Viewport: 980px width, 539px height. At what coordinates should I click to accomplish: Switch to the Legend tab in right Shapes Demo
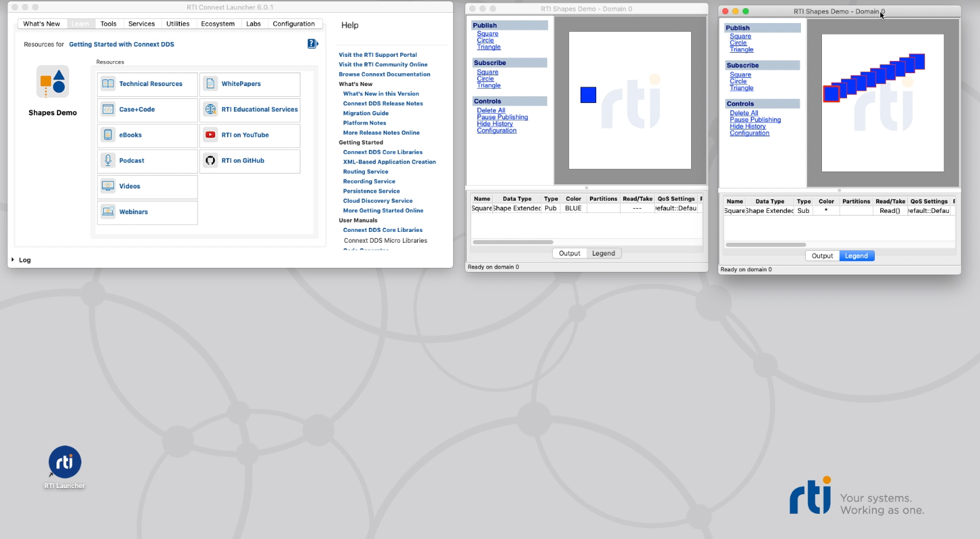click(x=857, y=256)
